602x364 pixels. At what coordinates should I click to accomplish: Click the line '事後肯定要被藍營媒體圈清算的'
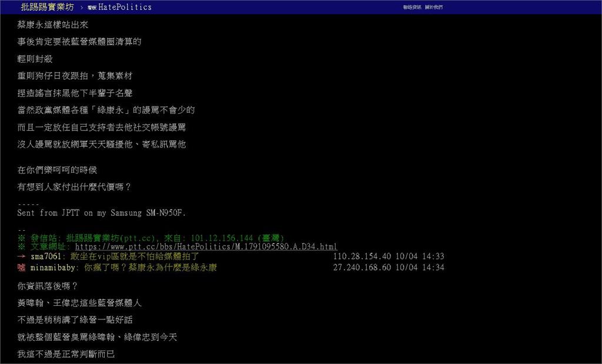pyautogui.click(x=79, y=42)
